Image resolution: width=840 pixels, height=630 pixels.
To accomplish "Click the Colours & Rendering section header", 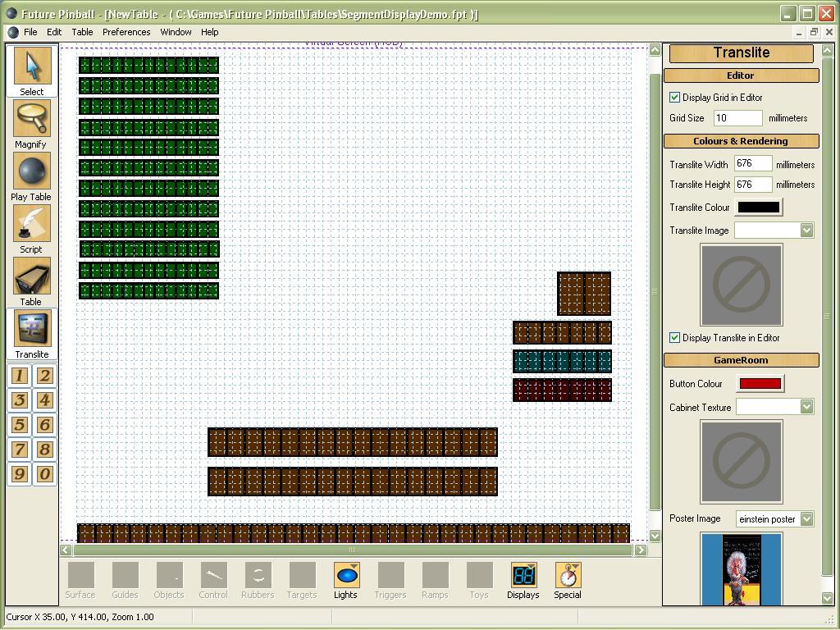I will click(x=741, y=141).
